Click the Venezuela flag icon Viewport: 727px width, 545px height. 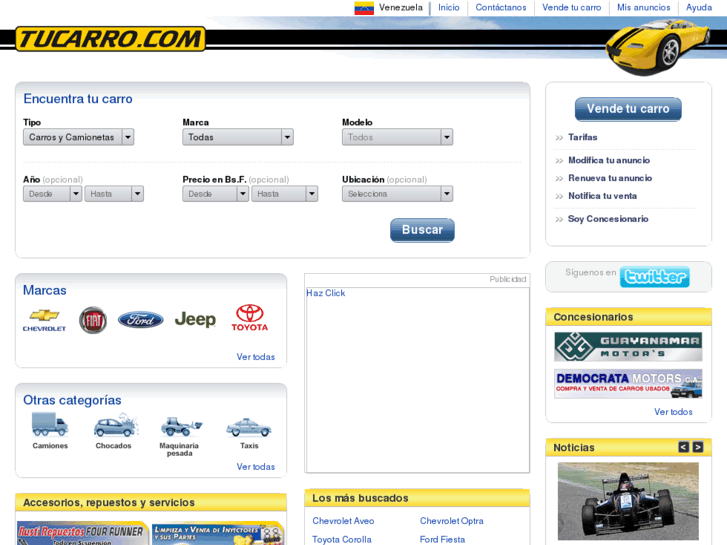tap(364, 8)
